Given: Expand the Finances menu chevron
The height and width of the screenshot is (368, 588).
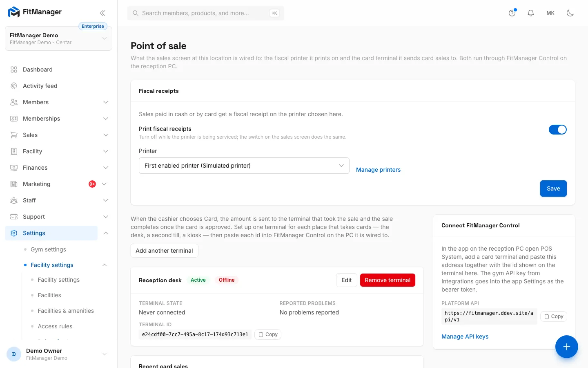Looking at the screenshot, I should click(106, 168).
